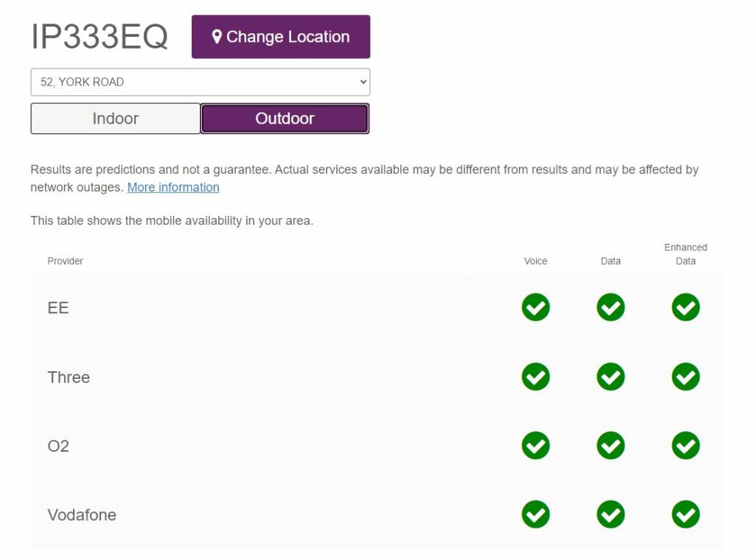Click the Vodafone Enhanced Data checkmark

click(685, 514)
